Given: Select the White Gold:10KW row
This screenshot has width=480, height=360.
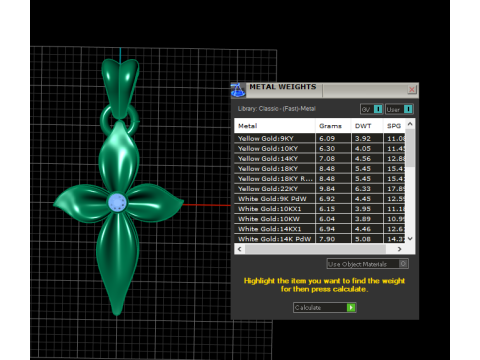Looking at the screenshot, I should pos(320,219).
